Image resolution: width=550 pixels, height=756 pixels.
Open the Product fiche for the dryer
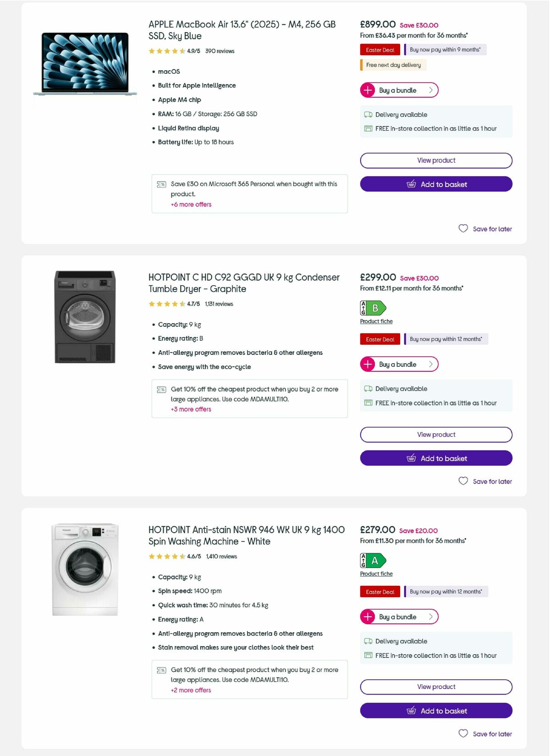coord(376,321)
